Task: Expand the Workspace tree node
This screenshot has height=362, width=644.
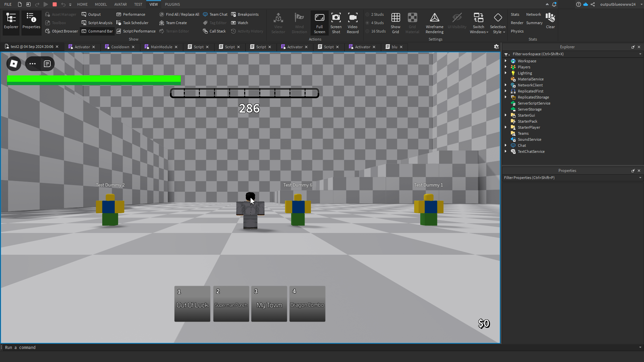Action: click(505, 61)
